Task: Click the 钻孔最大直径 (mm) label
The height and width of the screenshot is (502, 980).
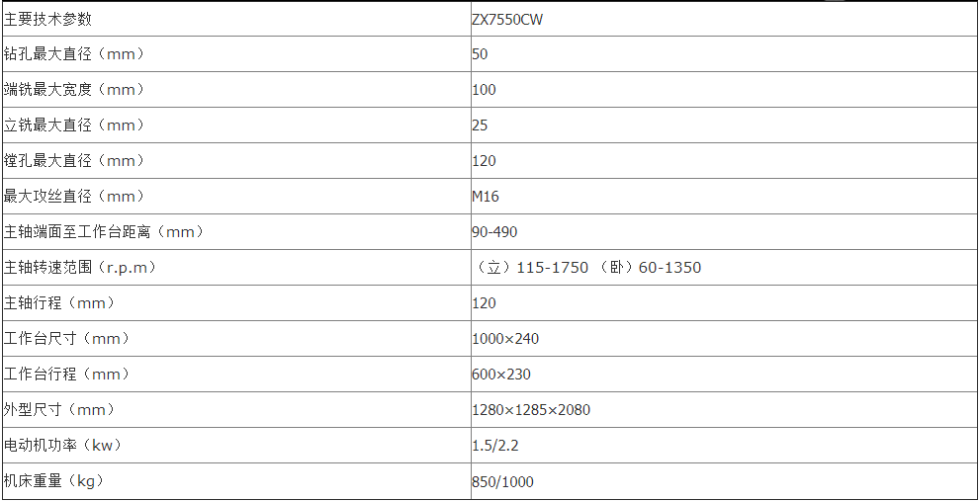Action: click(x=74, y=54)
